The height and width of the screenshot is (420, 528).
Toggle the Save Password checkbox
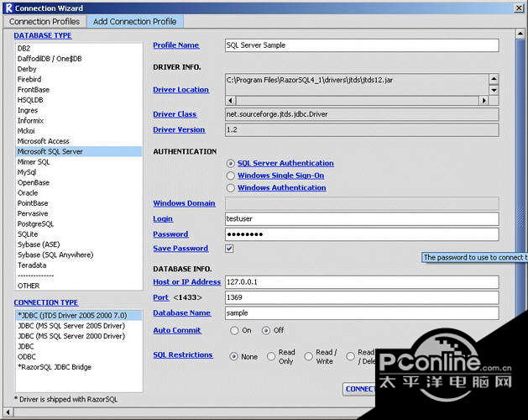229,249
